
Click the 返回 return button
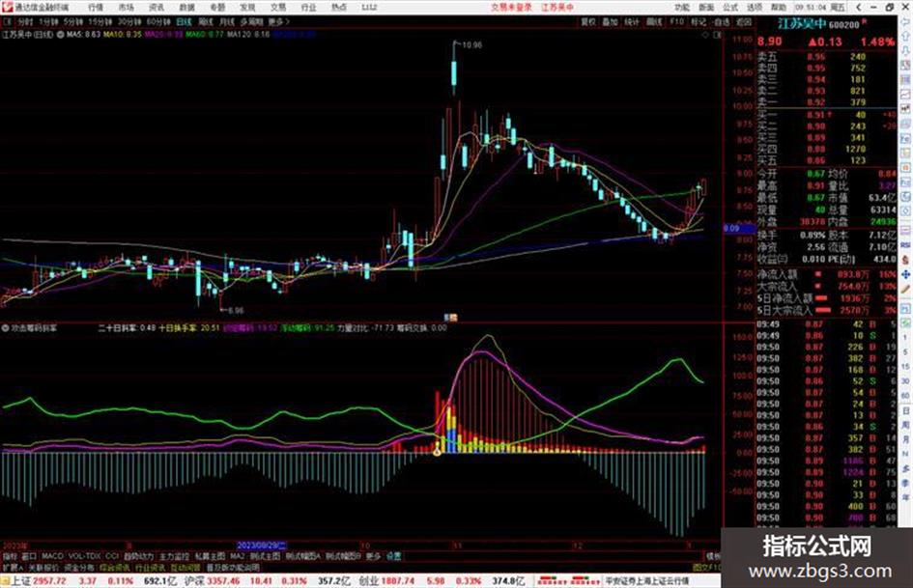pos(744,22)
